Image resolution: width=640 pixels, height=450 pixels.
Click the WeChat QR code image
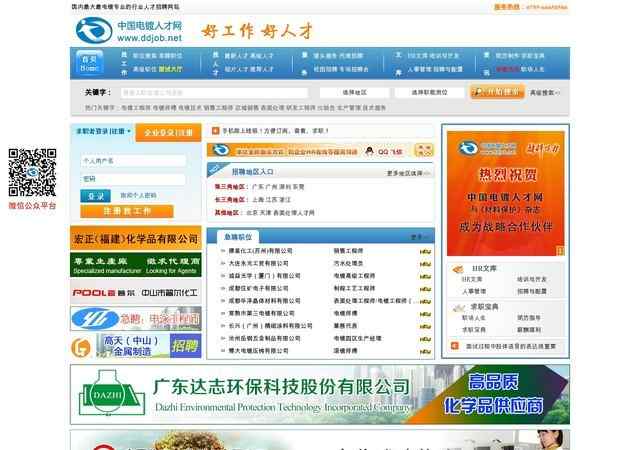pyautogui.click(x=31, y=173)
